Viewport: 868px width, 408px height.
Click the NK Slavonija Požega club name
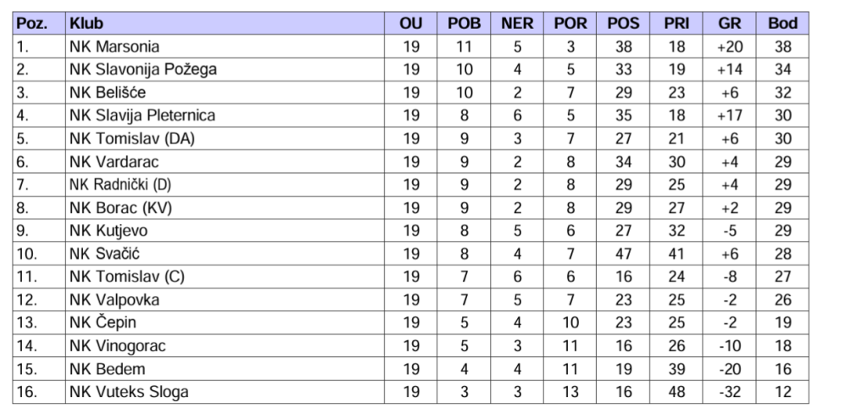[142, 70]
